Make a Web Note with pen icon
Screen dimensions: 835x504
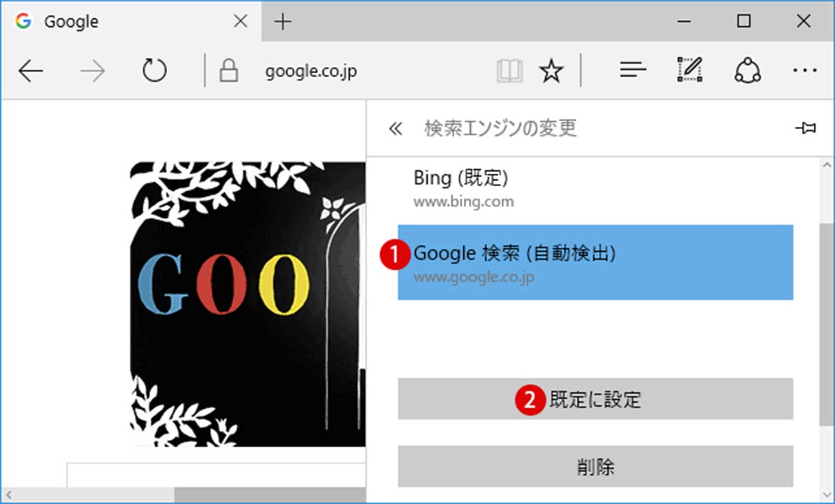pos(689,70)
